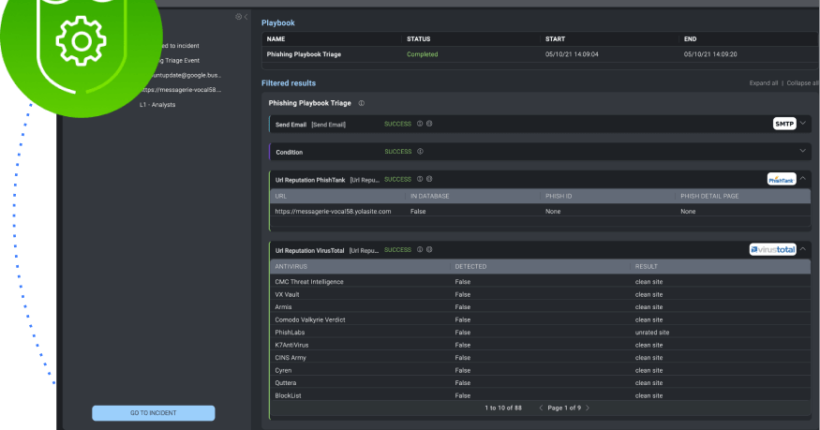
Task: Click URL column header in PhishTank table
Action: [x=280, y=196]
